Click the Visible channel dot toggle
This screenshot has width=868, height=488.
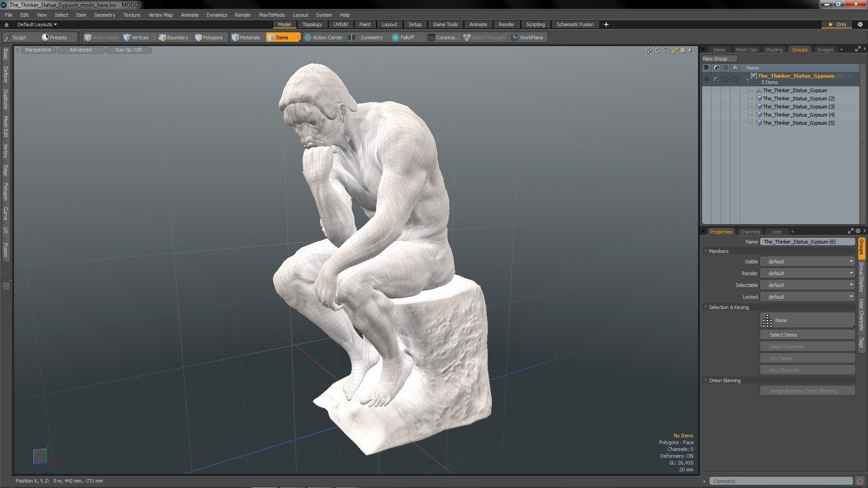tap(763, 262)
